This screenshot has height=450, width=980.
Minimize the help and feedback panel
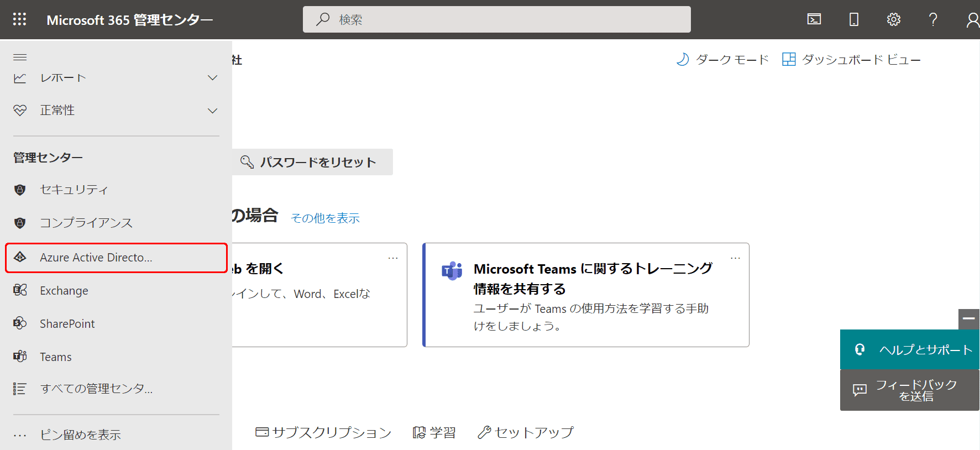(x=968, y=318)
